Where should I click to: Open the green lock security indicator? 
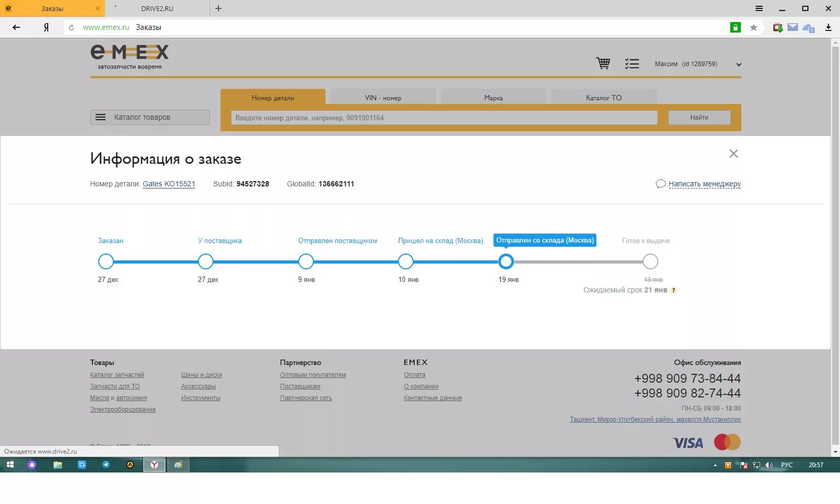tap(736, 27)
